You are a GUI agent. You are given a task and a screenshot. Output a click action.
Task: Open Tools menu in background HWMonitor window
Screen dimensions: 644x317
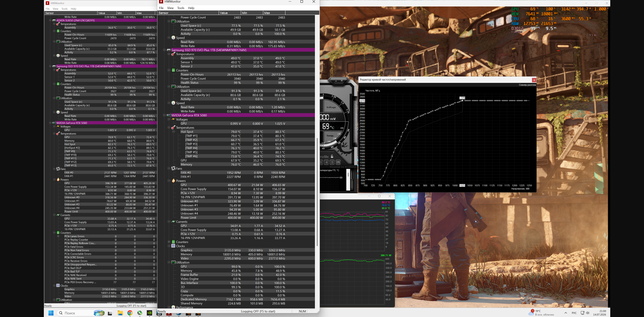point(64,9)
